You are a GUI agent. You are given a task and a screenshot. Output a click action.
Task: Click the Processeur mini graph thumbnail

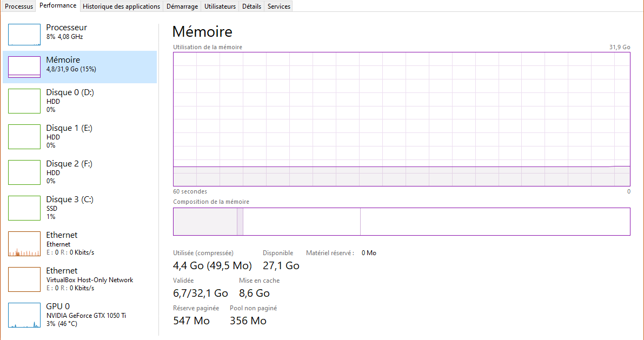point(24,35)
